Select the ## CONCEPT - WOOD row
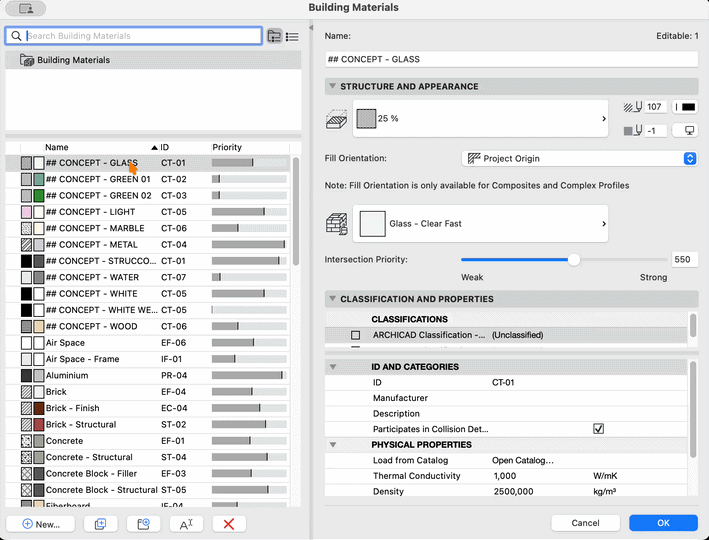This screenshot has height=540, width=709. pyautogui.click(x=147, y=327)
